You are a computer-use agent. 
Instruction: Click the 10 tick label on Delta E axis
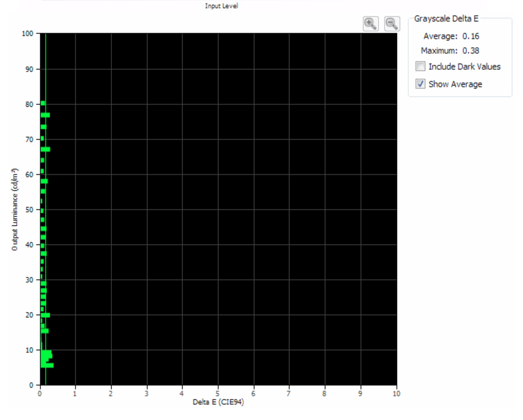[x=396, y=393]
